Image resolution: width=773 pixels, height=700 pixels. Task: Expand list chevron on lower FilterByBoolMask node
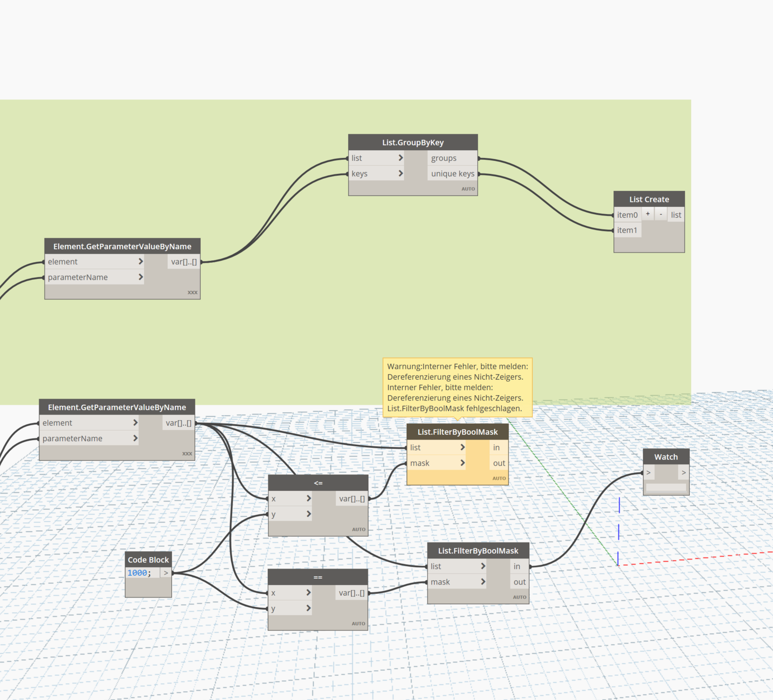[x=482, y=566]
